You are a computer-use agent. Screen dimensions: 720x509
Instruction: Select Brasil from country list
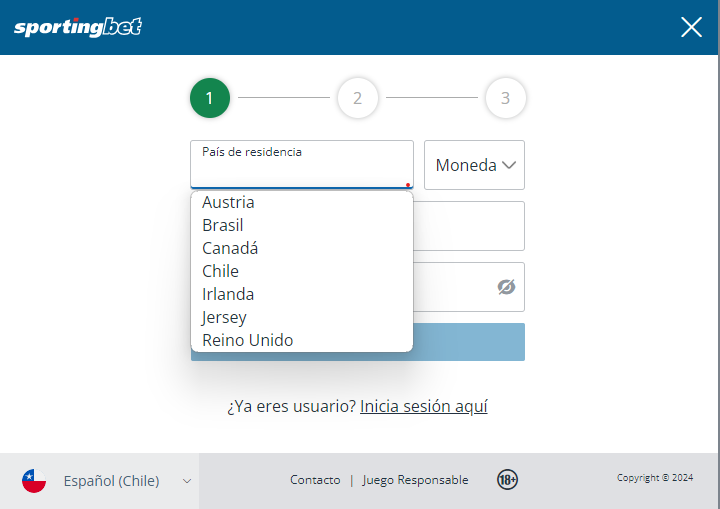point(223,225)
